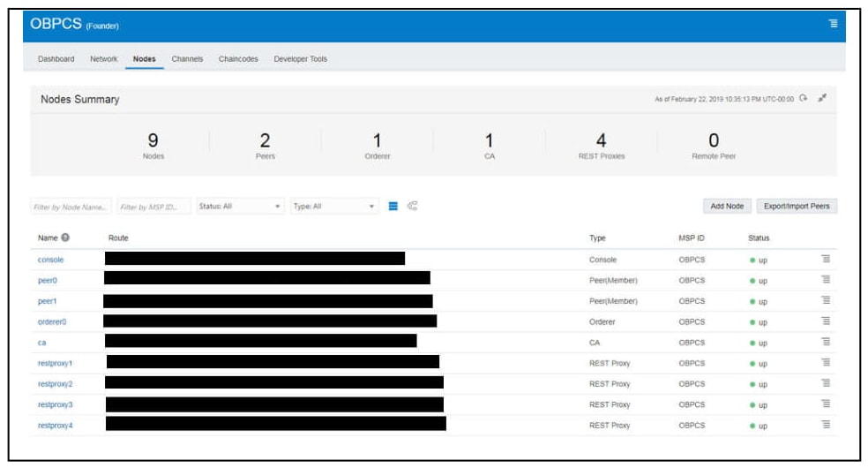868x468 pixels.
Task: Focus the Filter by MSP ID field
Action: coord(153,207)
